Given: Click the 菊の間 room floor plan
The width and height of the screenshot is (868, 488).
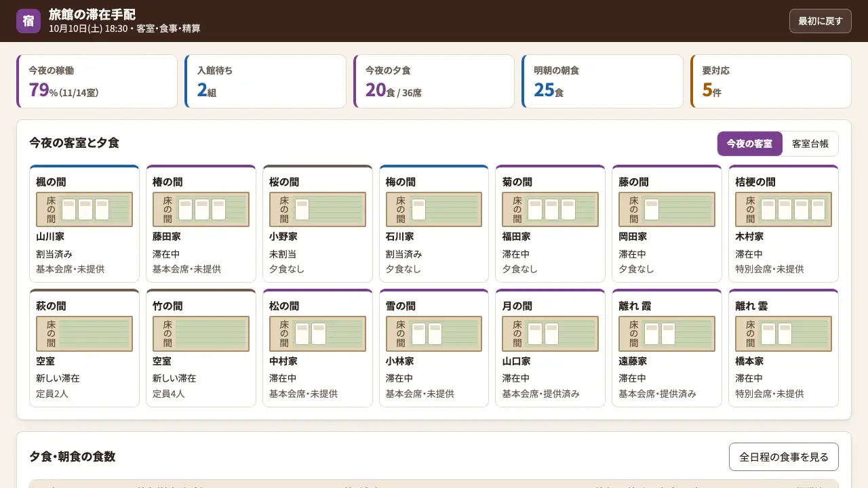Looking at the screenshot, I should pos(550,209).
